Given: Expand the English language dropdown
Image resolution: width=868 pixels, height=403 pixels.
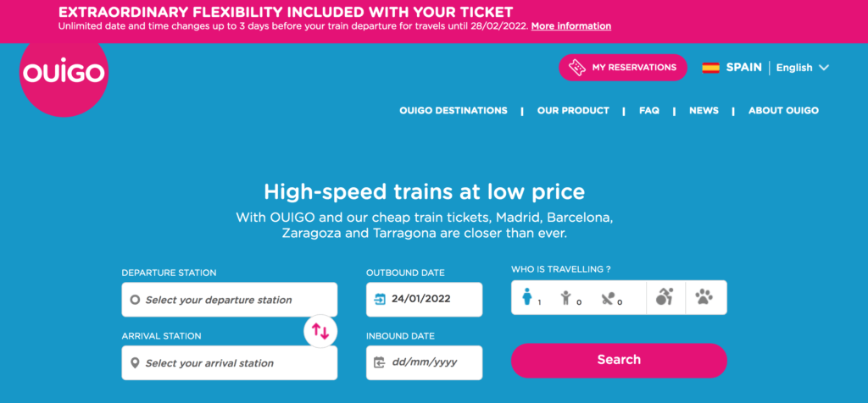Looking at the screenshot, I should tap(802, 68).
